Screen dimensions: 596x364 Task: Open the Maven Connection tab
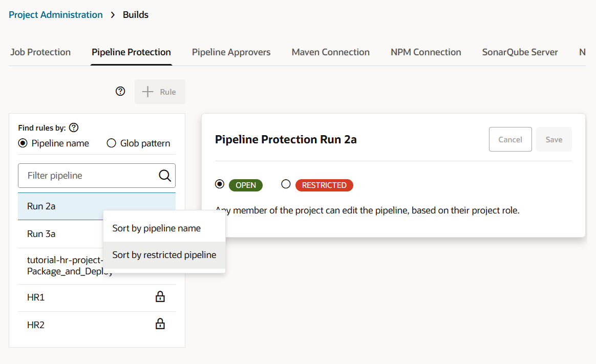[x=330, y=52]
